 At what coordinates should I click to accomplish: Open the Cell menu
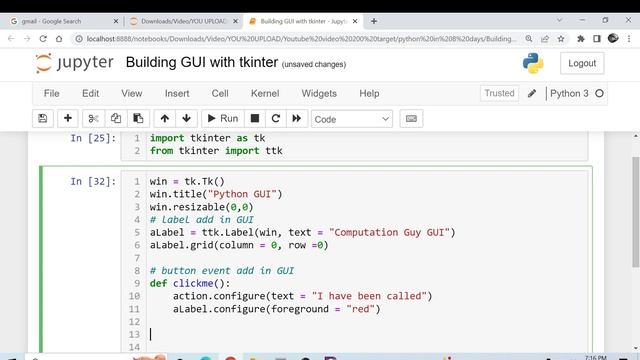coord(220,93)
